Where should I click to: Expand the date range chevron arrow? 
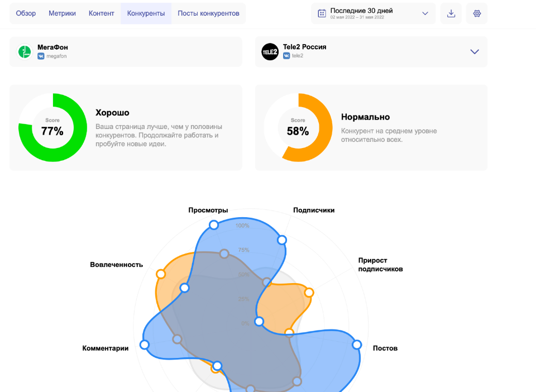point(425,13)
